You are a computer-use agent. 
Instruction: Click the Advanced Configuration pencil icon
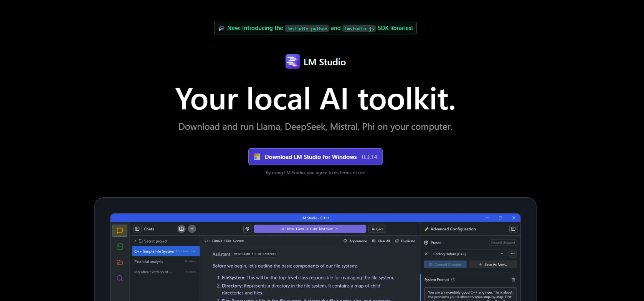pos(426,229)
